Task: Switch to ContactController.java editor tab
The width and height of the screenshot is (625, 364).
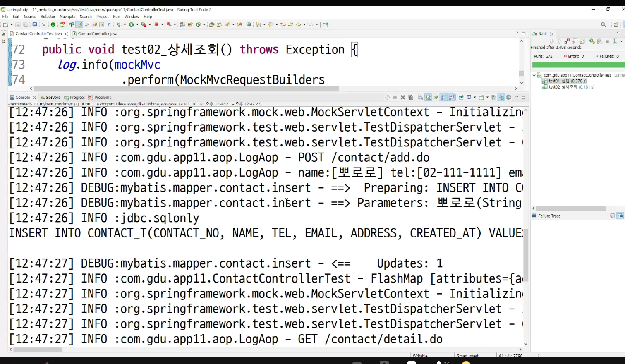Action: [x=95, y=34]
